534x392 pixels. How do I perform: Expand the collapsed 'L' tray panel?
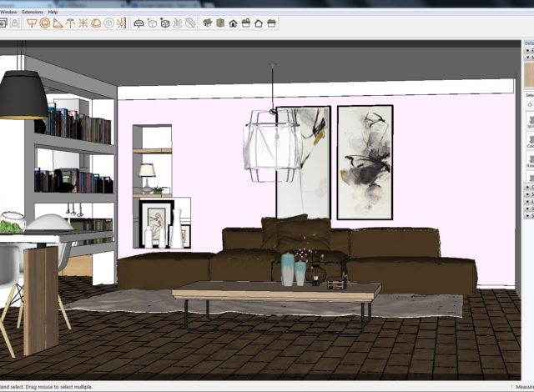coord(529,202)
